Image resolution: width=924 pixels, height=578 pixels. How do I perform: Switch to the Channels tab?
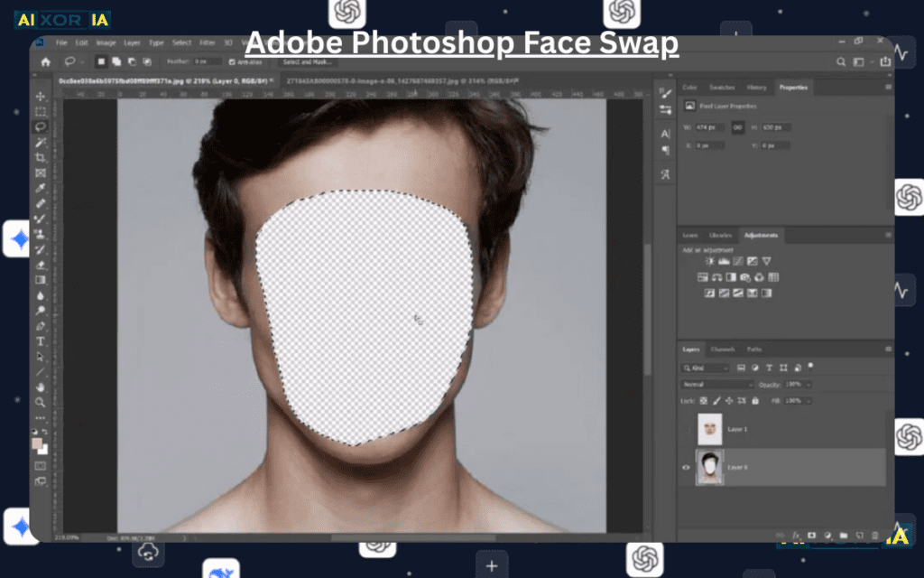coord(723,350)
